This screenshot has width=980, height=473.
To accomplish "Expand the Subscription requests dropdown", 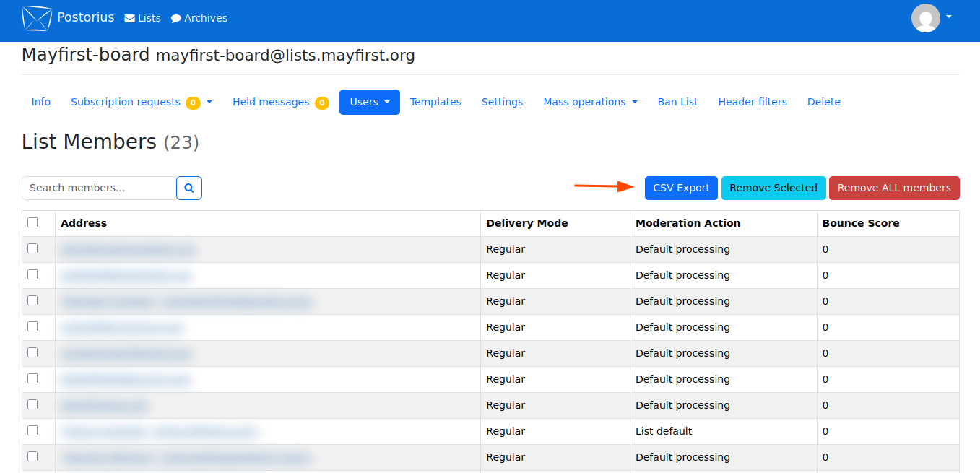I will (142, 103).
